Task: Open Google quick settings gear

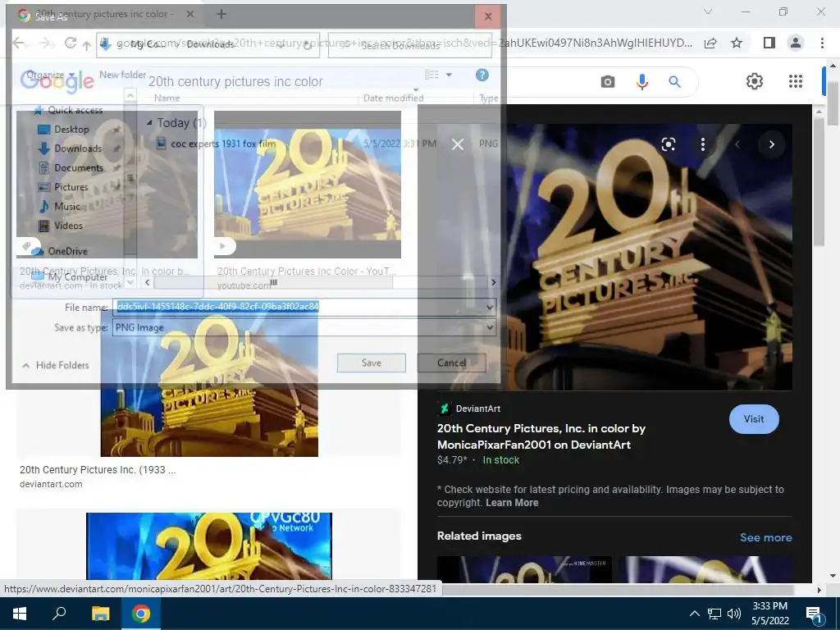Action: 755,81
